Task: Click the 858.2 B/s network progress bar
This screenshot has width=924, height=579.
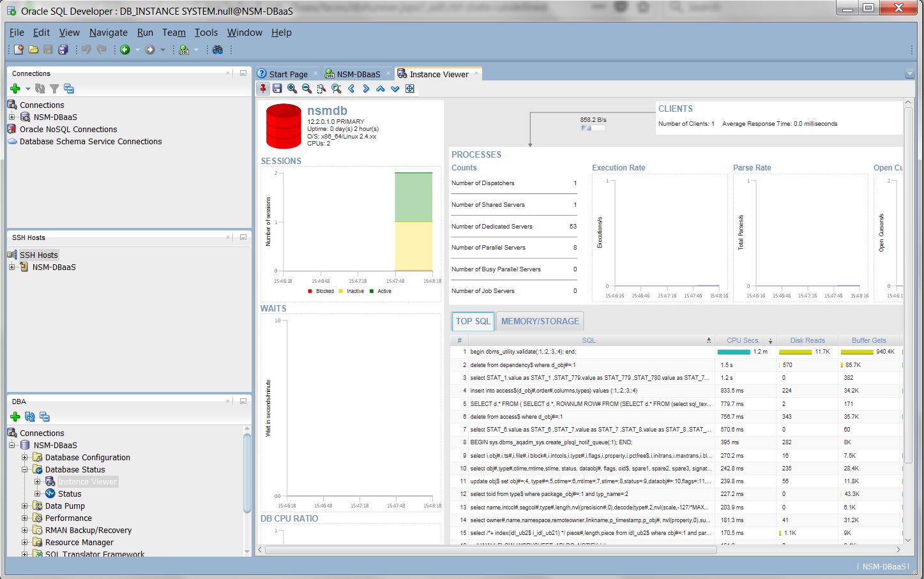Action: (593, 127)
